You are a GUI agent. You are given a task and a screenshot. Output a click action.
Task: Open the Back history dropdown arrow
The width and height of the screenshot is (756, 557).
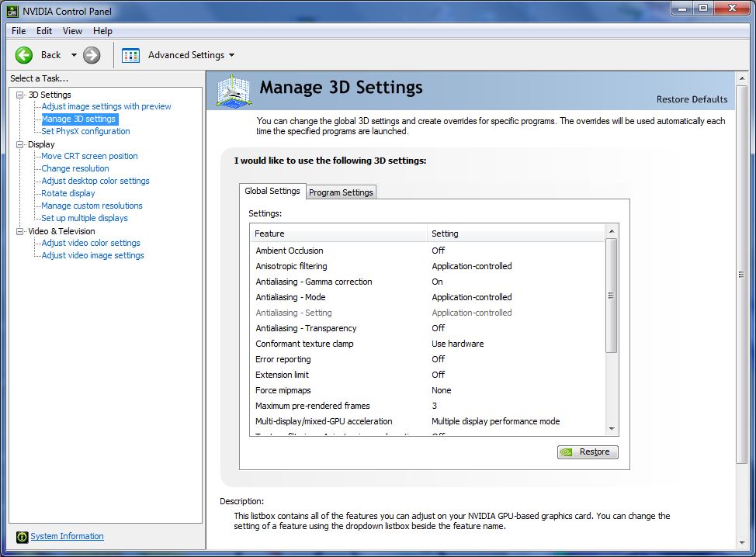tap(74, 55)
